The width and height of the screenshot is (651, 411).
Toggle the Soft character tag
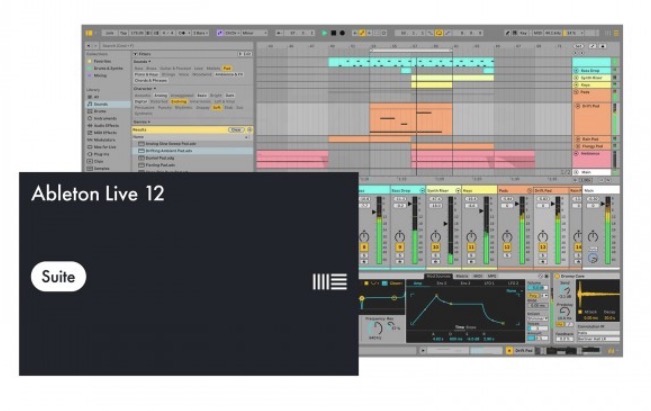pyautogui.click(x=217, y=108)
